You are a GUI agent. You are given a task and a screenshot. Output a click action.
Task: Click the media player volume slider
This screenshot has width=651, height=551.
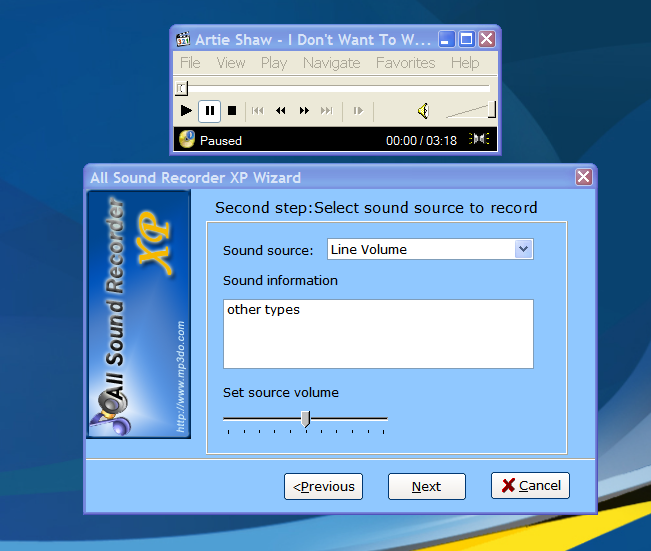[470, 111]
